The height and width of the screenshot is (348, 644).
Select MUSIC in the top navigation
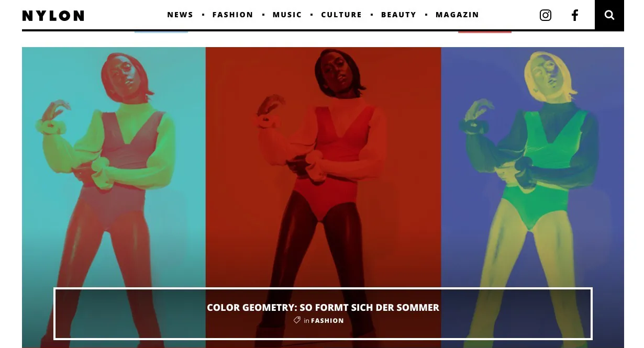[287, 15]
